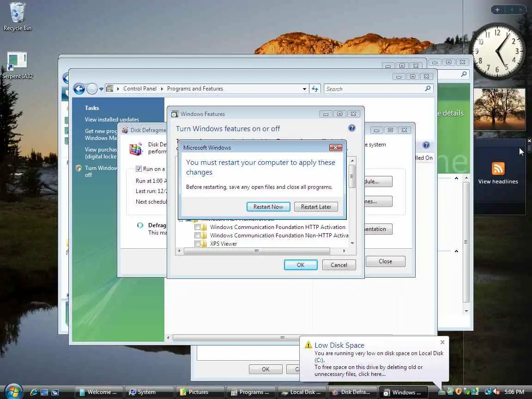The width and height of the screenshot is (532, 399).
Task: Click the taskbar clock showing 5:06 PM
Action: [514, 392]
